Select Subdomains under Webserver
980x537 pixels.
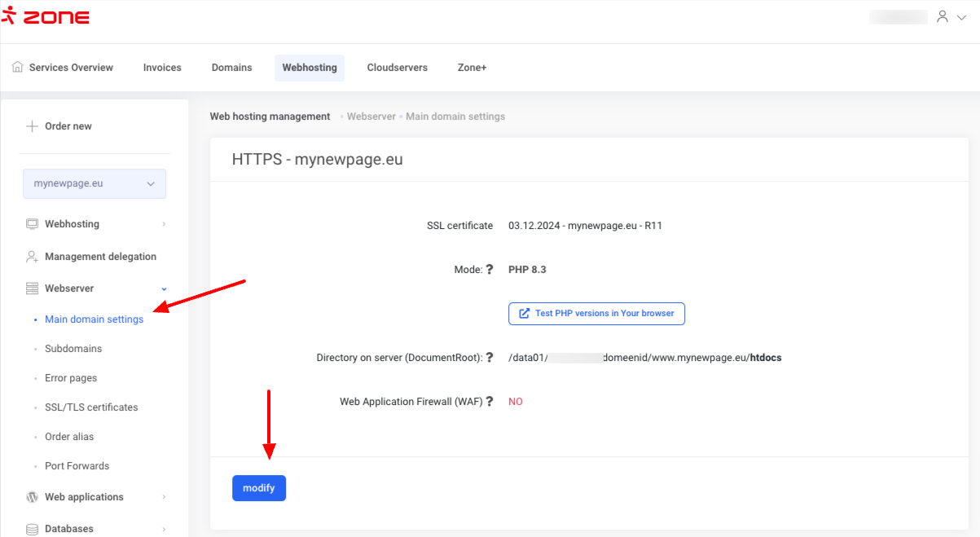click(73, 349)
